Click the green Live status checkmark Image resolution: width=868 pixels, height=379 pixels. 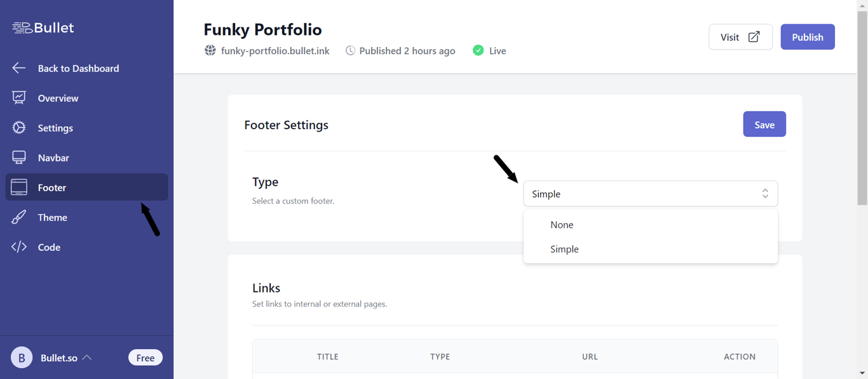tap(478, 51)
